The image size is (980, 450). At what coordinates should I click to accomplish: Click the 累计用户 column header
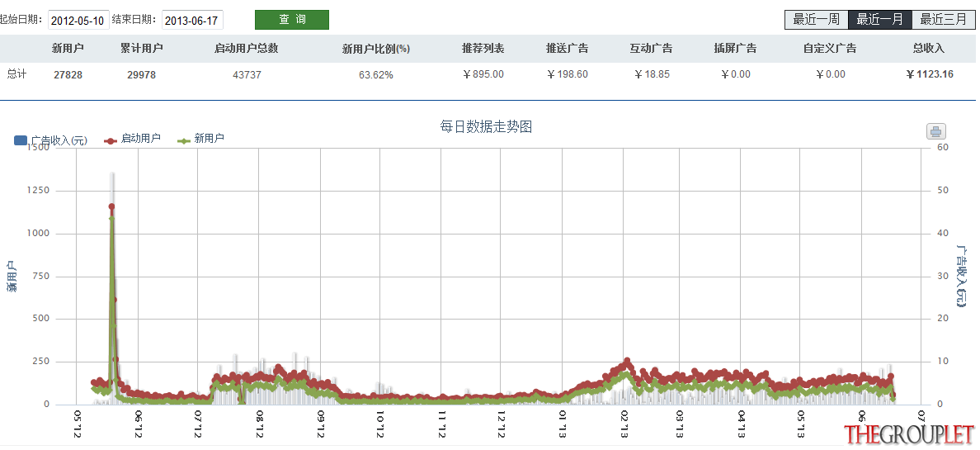click(142, 48)
